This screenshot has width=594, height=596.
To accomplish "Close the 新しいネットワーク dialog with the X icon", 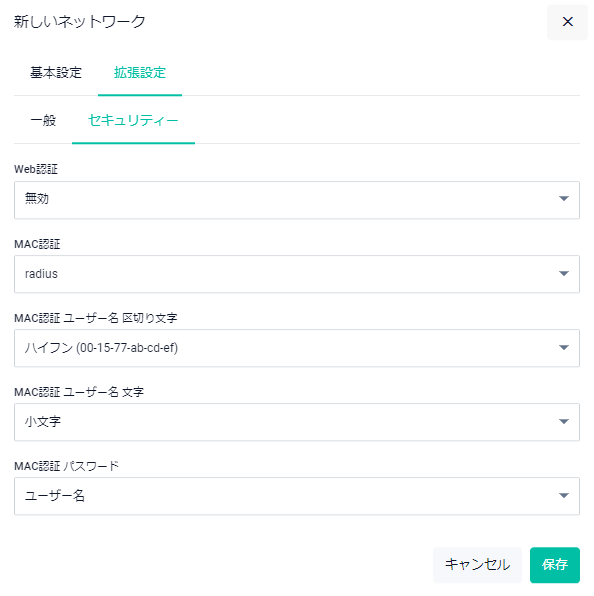I will point(567,22).
